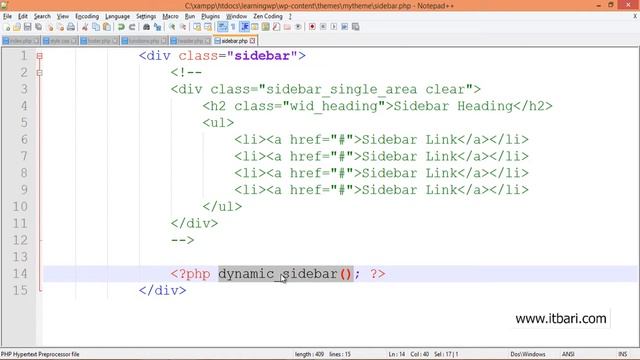Viewport: 640px width, 360px height.
Task: Click the Save All toolbar icon
Action: click(x=38, y=27)
